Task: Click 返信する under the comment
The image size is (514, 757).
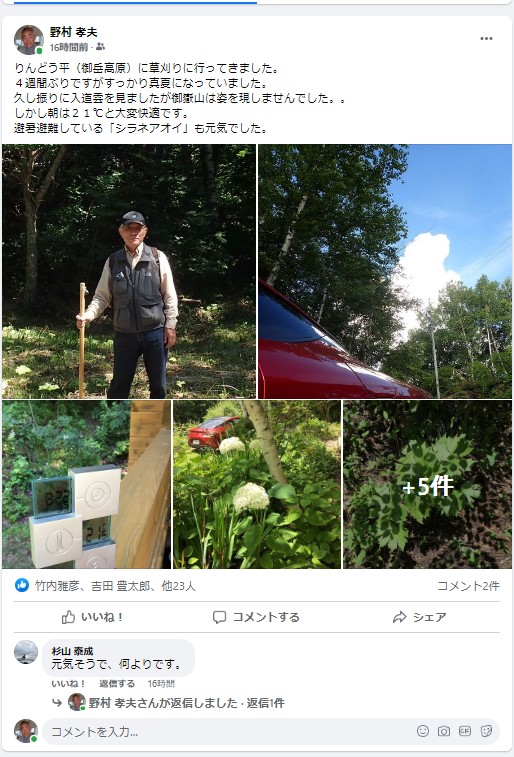Action: [117, 684]
